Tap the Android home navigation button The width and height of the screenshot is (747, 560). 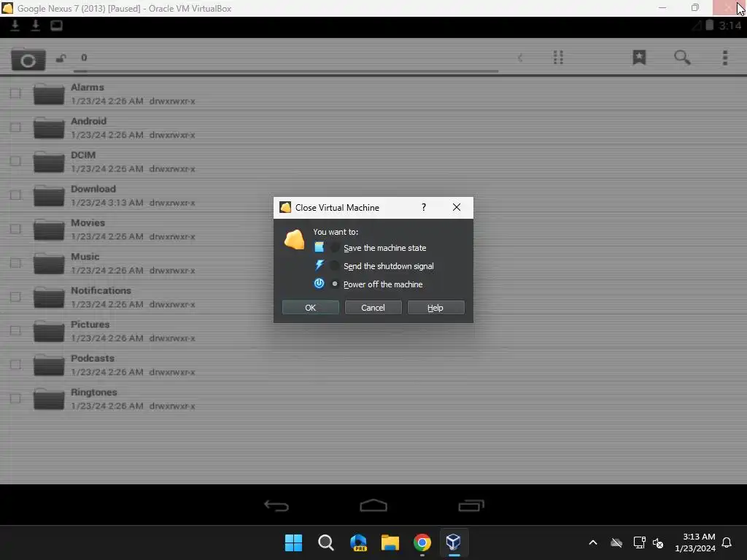[x=373, y=505]
